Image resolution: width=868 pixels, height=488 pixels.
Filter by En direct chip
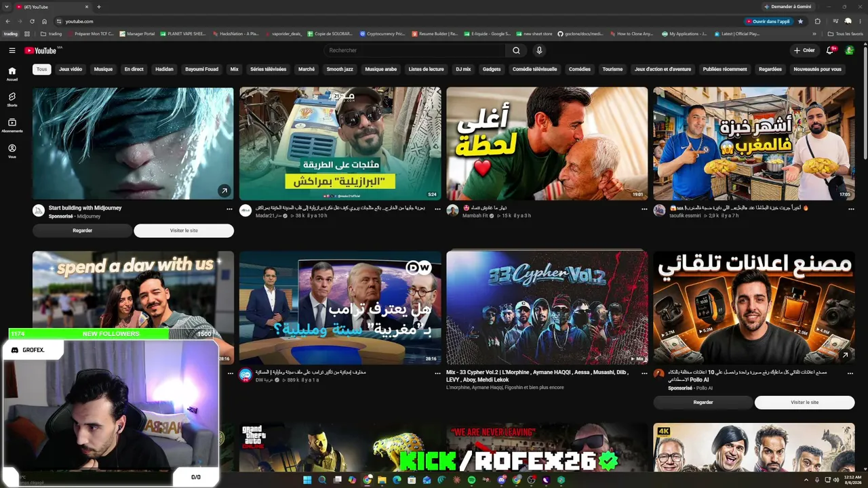tap(134, 69)
